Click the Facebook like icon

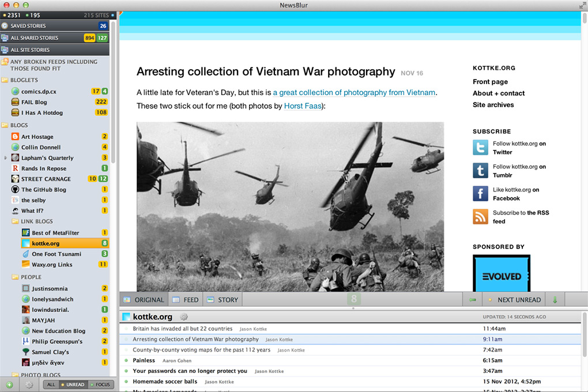click(480, 194)
